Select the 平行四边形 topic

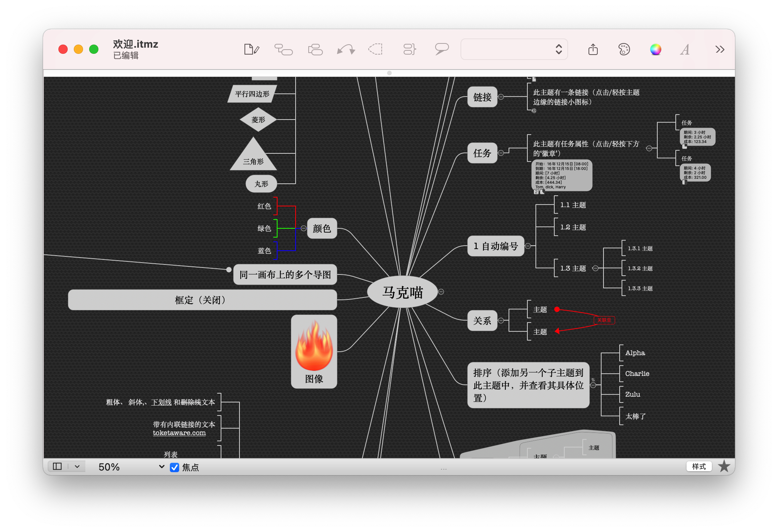point(252,94)
